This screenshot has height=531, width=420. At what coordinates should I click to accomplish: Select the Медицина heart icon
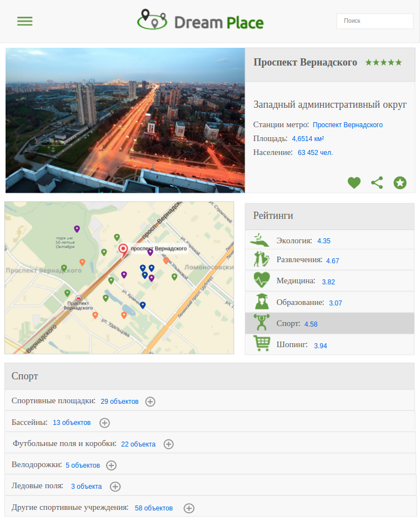[x=262, y=280]
